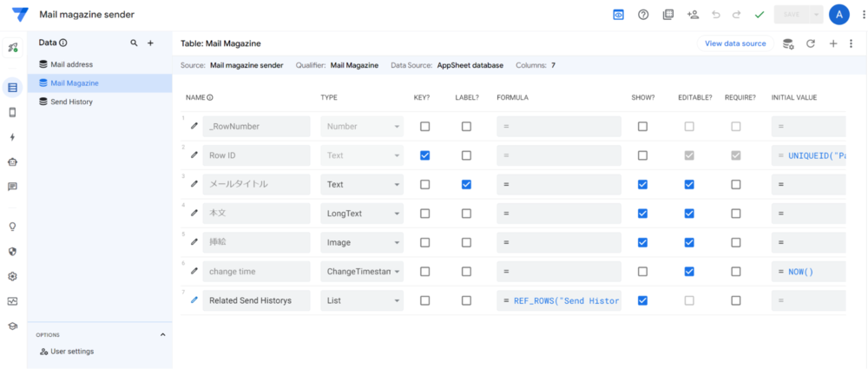Click the add new data plus icon
The image size is (868, 369).
(150, 43)
